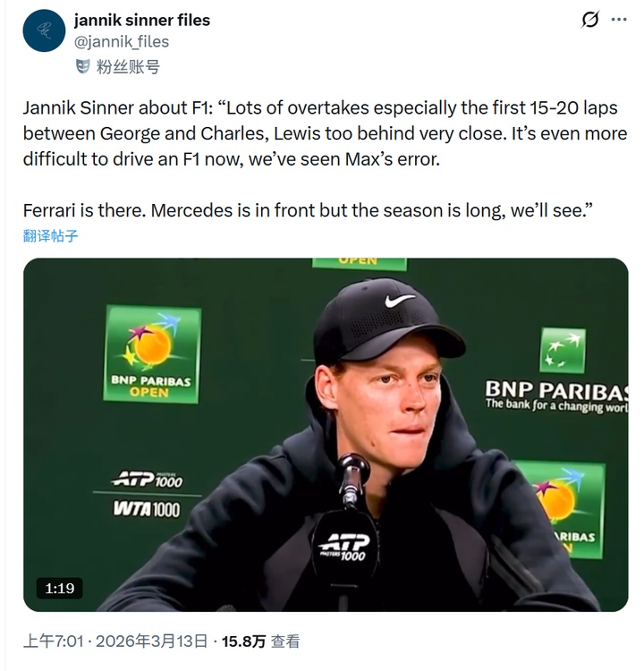The width and height of the screenshot is (644, 671).
Task: Open the 上午7:01 · 2026年3月13日 timestamp link
Action: click(x=116, y=641)
